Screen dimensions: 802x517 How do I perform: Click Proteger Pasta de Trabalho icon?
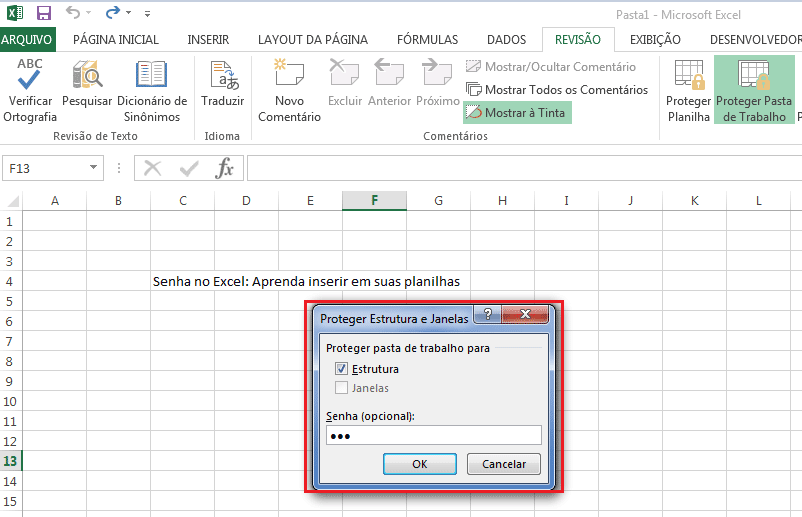point(753,76)
